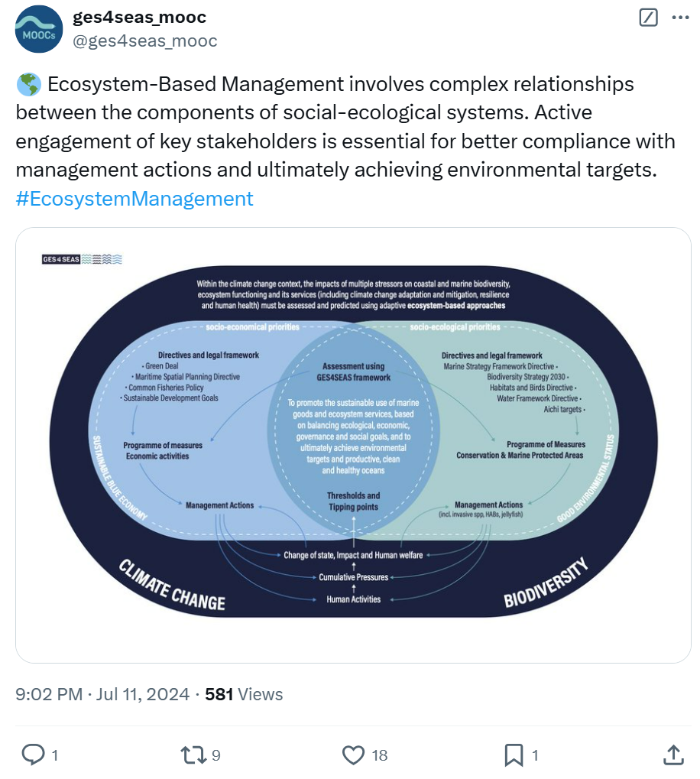Repost this tweet using the retweet icon
The height and width of the screenshot is (779, 700).
coord(192,755)
